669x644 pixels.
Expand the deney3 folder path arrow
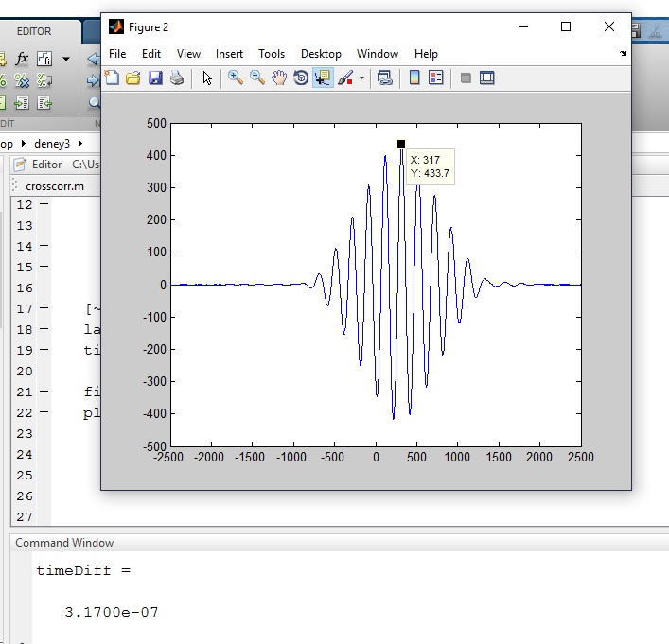(x=80, y=144)
